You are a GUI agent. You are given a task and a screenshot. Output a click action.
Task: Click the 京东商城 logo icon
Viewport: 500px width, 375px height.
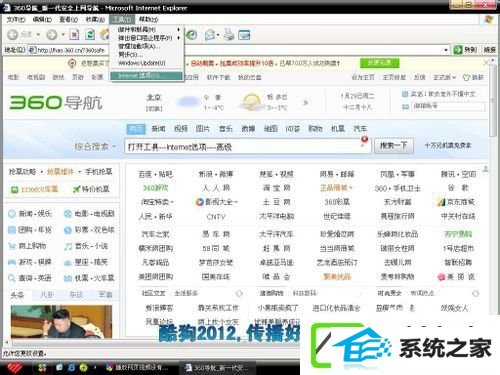click(x=441, y=202)
